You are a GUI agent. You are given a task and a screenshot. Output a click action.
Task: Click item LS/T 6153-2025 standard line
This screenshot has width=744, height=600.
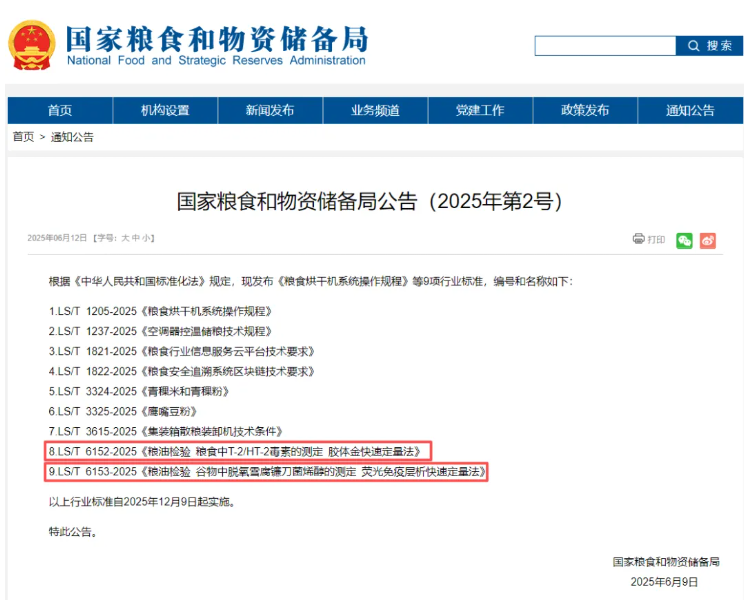tap(268, 471)
